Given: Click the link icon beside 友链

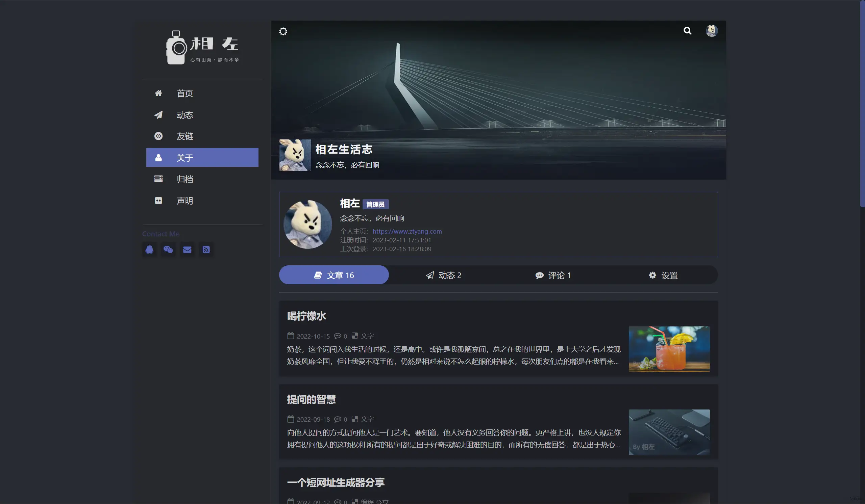Looking at the screenshot, I should [x=158, y=136].
